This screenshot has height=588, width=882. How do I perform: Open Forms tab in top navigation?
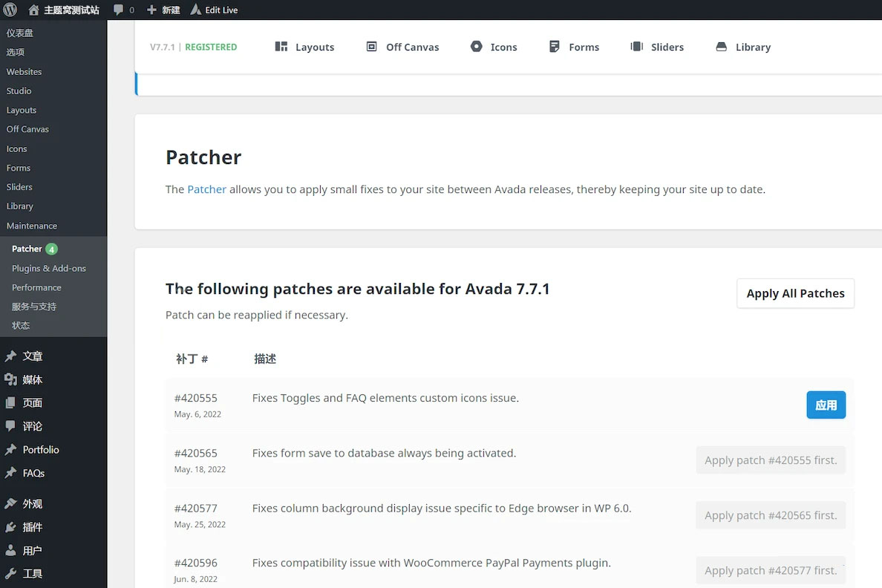(x=575, y=47)
